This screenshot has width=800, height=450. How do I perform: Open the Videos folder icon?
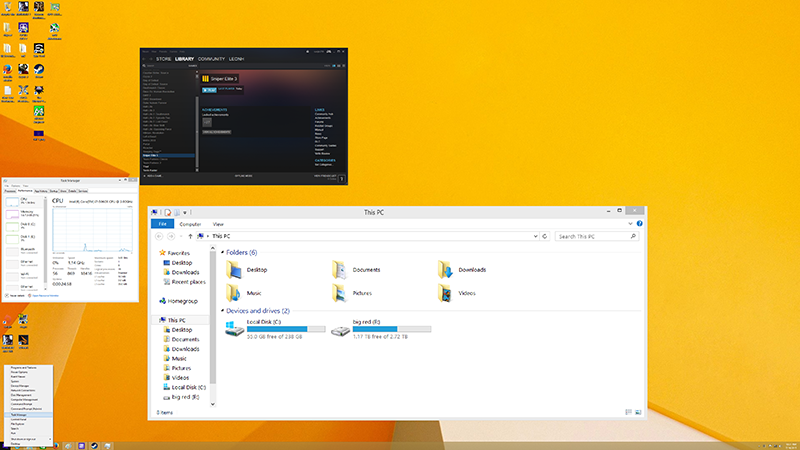447,293
